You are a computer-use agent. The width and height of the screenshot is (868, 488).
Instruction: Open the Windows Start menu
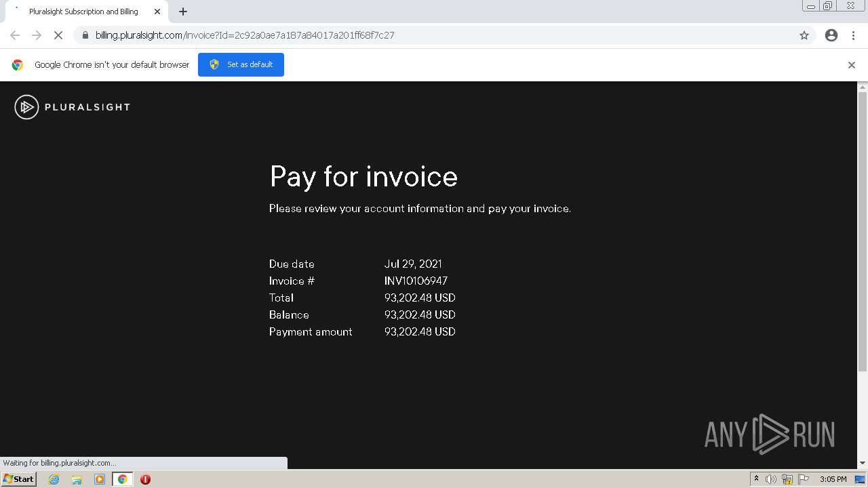pyautogui.click(x=19, y=479)
